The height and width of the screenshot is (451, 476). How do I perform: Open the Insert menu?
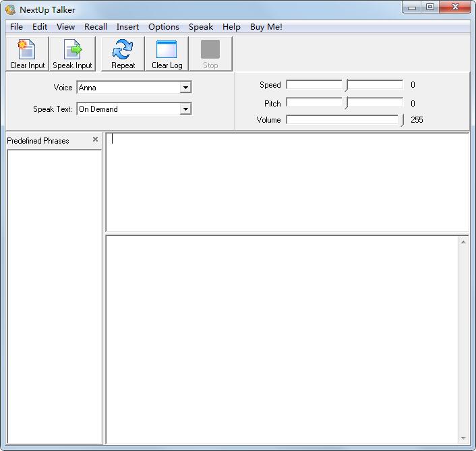click(x=127, y=27)
